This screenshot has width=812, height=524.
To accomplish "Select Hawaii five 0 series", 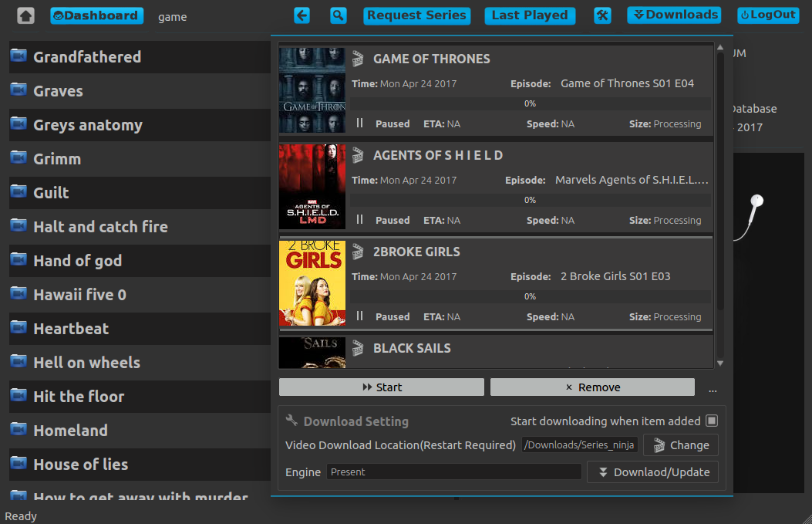I will pos(140,295).
